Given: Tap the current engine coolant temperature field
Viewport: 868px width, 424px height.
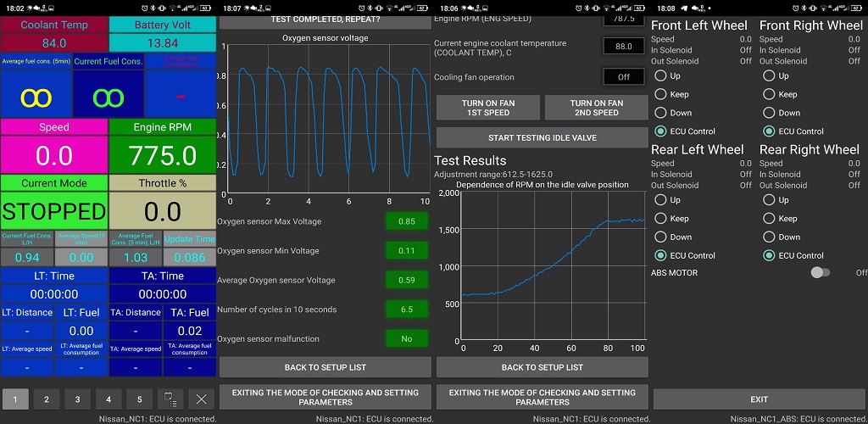Looking at the screenshot, I should pos(624,47).
